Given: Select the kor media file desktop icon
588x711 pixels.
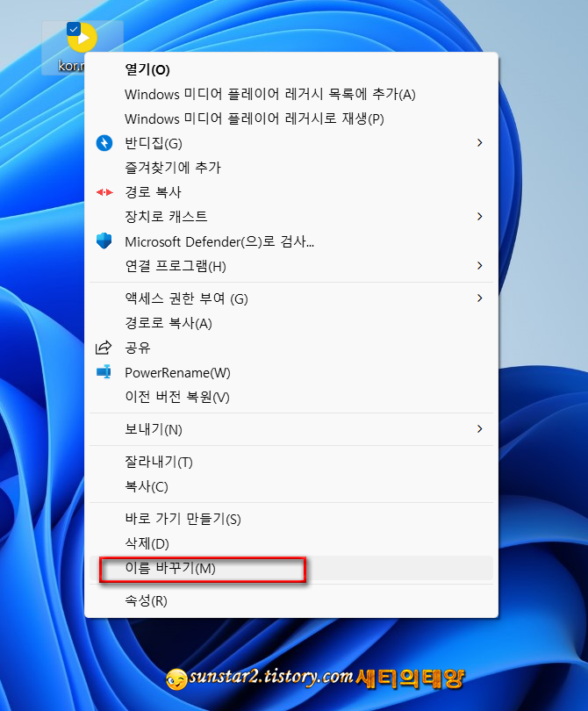Looking at the screenshot, I should click(82, 47).
